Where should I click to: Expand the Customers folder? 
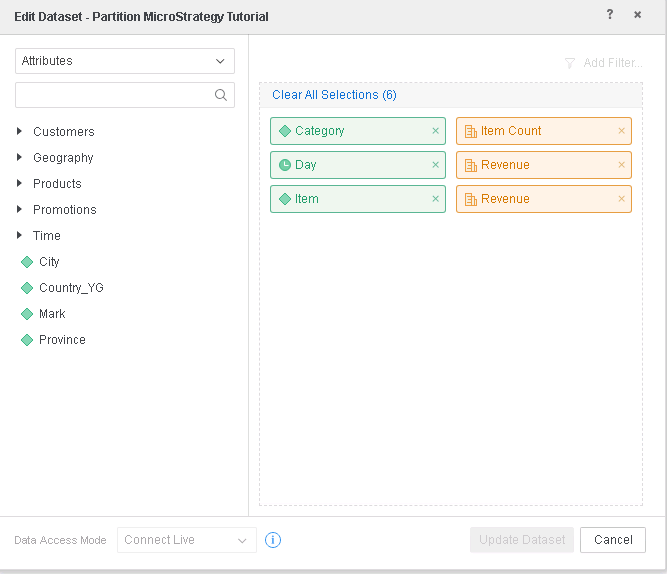(19, 132)
